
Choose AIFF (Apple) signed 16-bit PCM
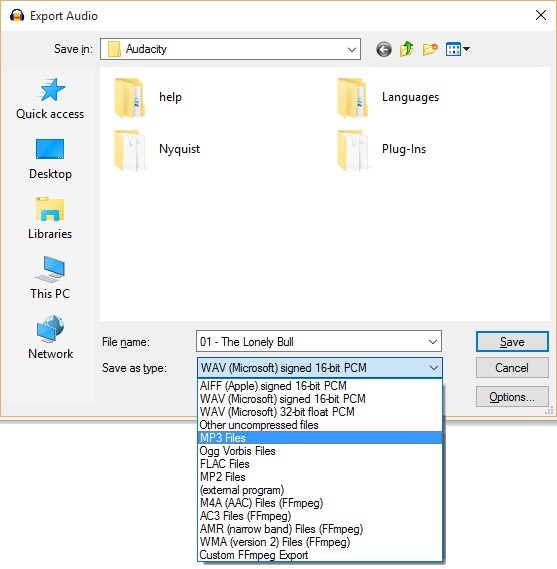click(320, 385)
